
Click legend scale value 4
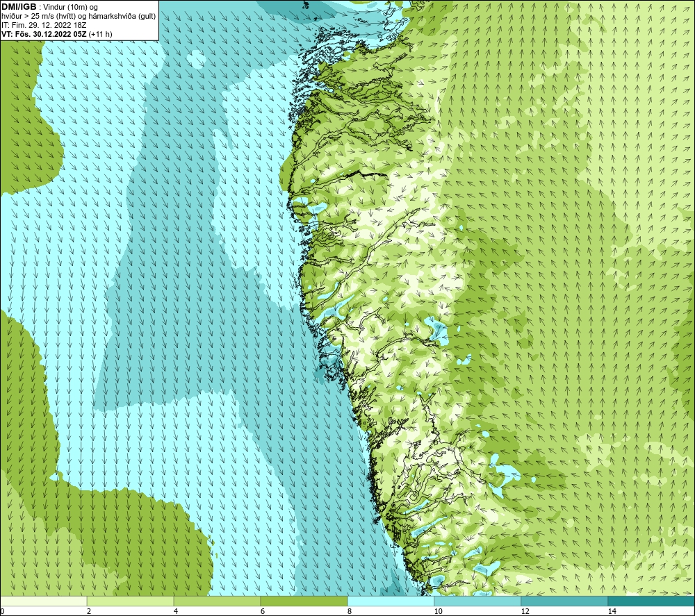click(x=176, y=611)
